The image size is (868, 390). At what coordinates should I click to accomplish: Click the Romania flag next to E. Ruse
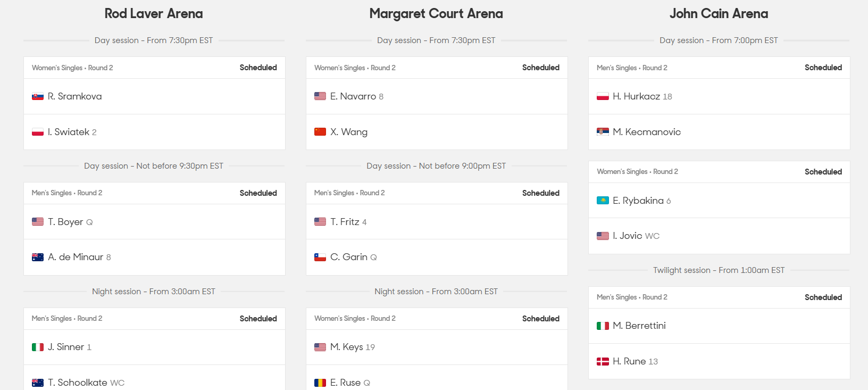[320, 383]
